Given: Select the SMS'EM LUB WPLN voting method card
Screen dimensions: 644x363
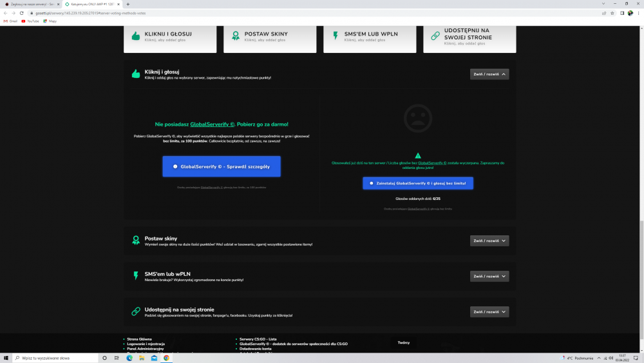Looking at the screenshot, I should pyautogui.click(x=370, y=39).
